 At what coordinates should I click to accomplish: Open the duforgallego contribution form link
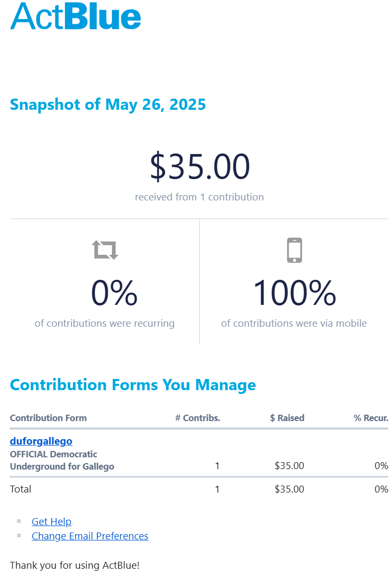click(x=41, y=441)
